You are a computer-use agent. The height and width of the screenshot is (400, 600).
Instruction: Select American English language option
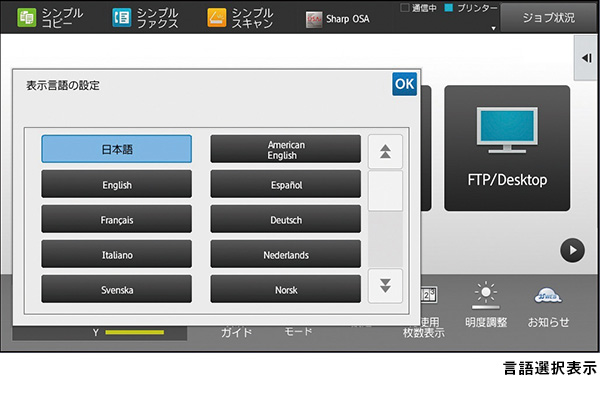[x=285, y=149]
